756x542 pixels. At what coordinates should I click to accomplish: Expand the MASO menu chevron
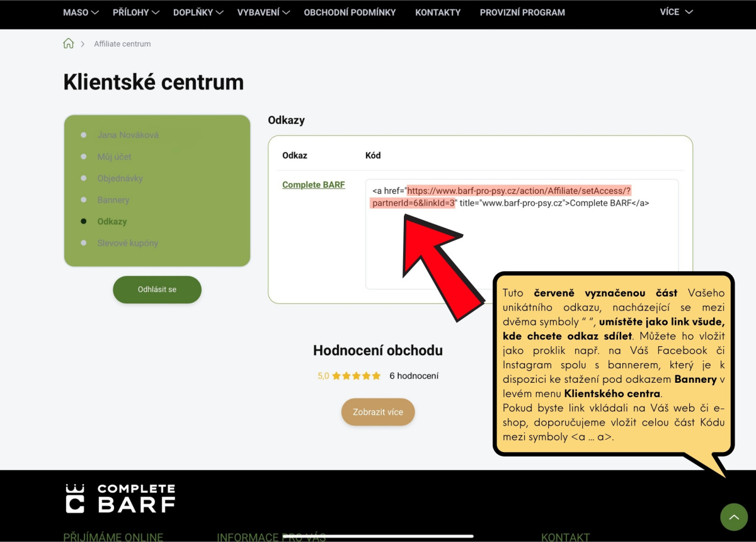coord(95,13)
